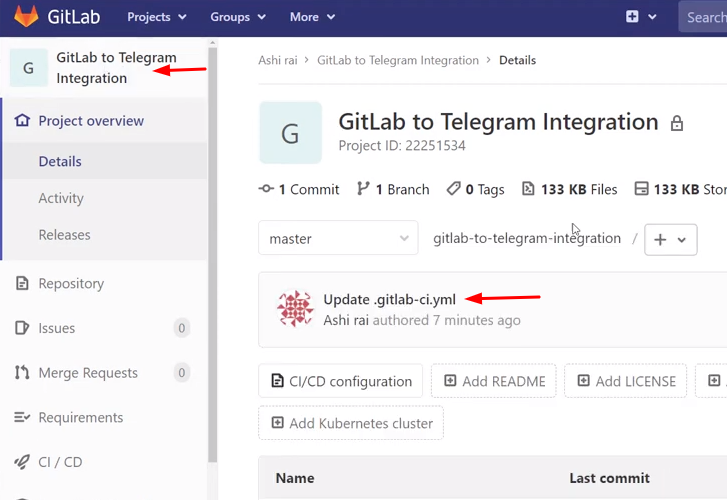The image size is (727, 500).
Task: Select Details in sidebar
Action: [60, 161]
